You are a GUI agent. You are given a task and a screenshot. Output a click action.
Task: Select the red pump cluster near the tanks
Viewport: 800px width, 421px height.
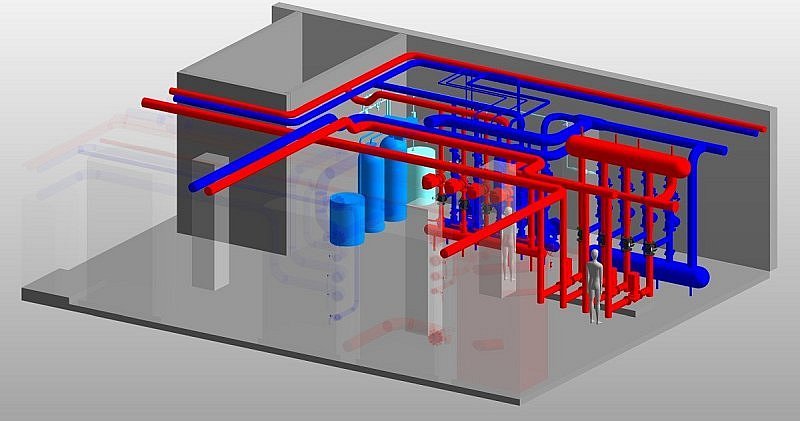(x=447, y=184)
